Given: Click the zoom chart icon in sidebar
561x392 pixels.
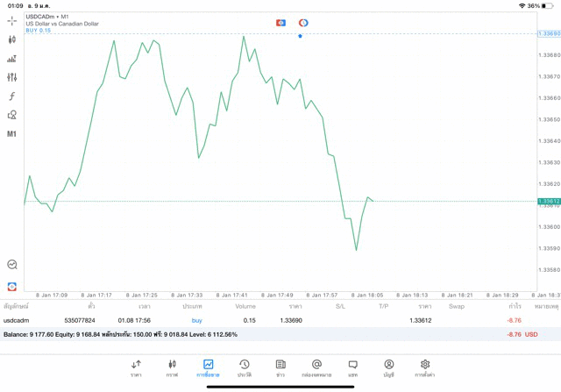Looking at the screenshot, I should point(12,264).
